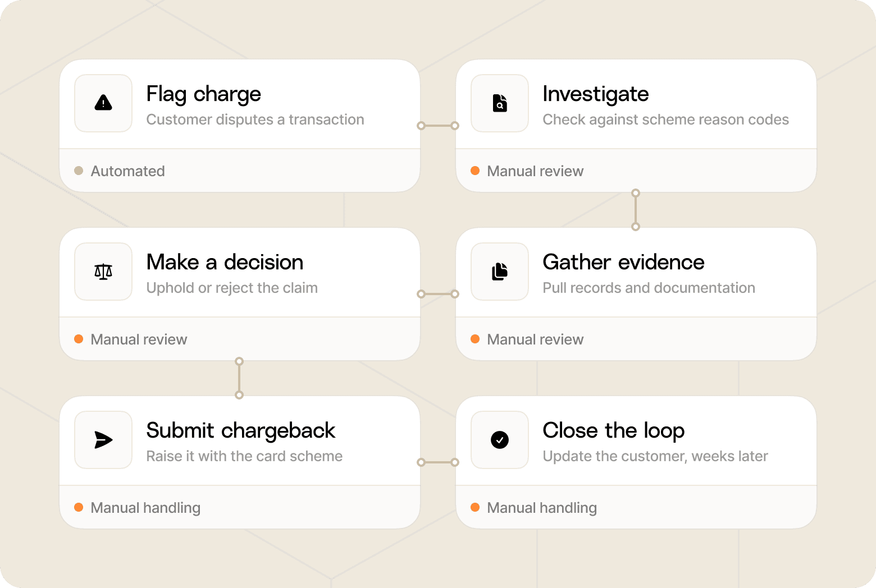Click the warning triangle icon on Flag charge
The height and width of the screenshot is (588, 876).
coord(103,103)
